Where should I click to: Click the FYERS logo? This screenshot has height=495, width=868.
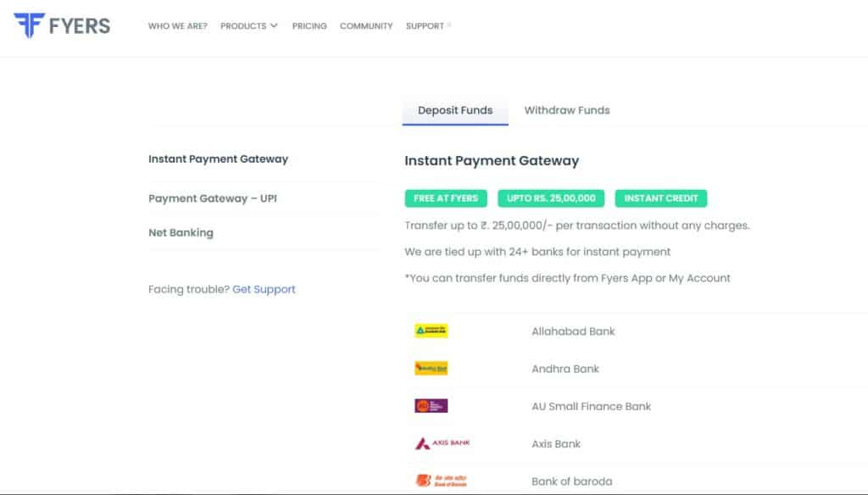62,25
